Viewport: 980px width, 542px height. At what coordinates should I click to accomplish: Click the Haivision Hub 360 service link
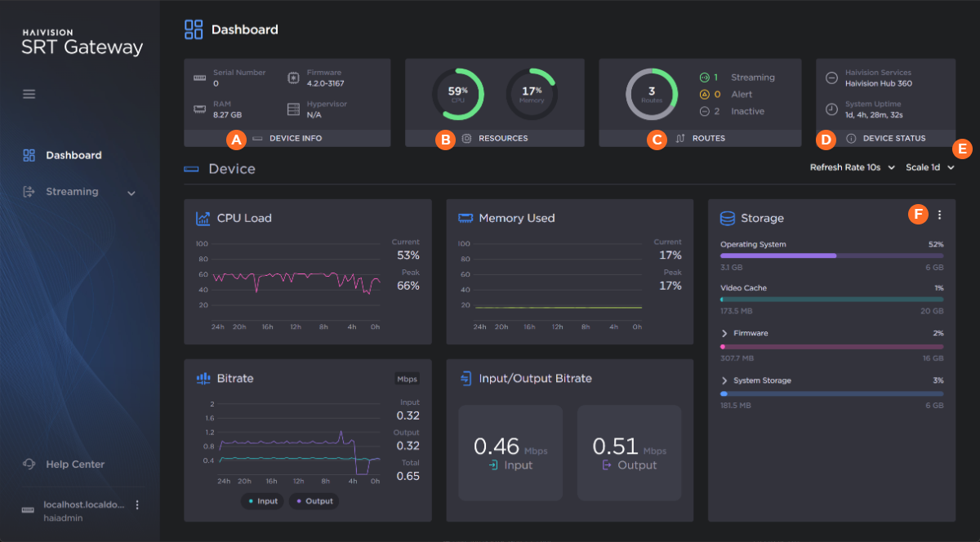point(878,83)
